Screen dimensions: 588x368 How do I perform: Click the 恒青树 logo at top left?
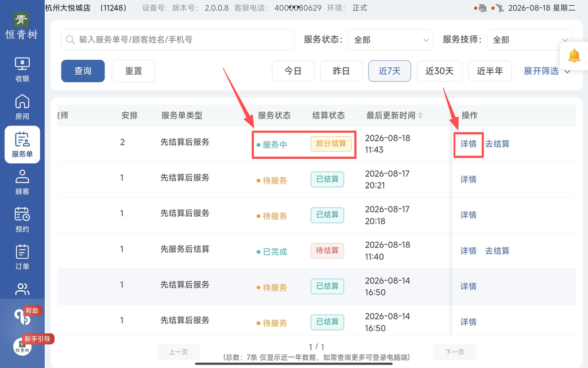click(x=22, y=26)
